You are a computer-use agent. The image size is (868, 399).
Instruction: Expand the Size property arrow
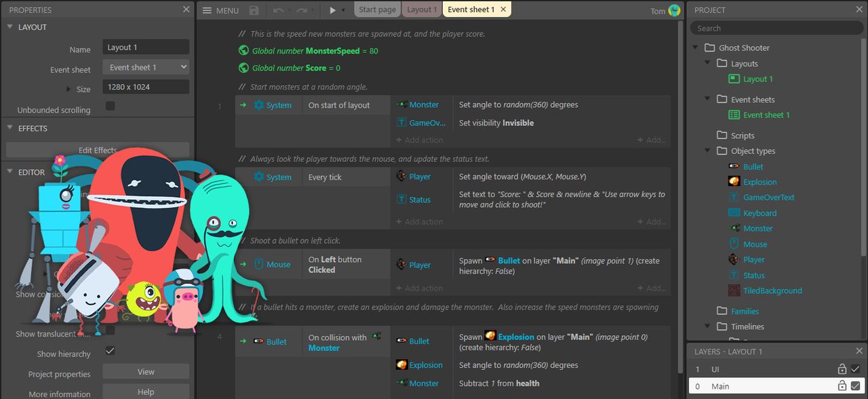click(x=68, y=89)
